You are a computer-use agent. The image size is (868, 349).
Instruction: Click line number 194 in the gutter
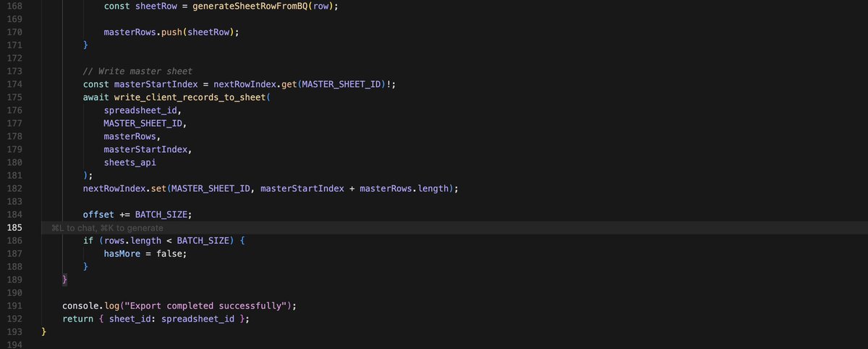click(x=13, y=345)
